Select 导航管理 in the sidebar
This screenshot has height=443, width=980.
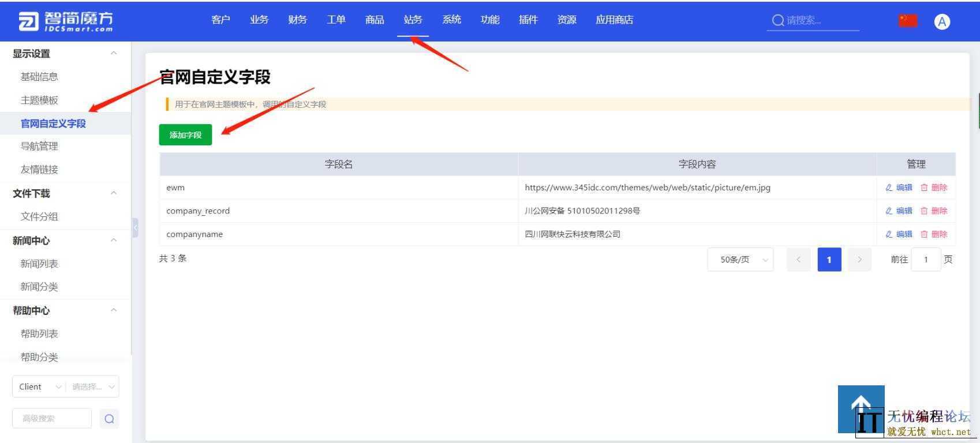click(39, 147)
